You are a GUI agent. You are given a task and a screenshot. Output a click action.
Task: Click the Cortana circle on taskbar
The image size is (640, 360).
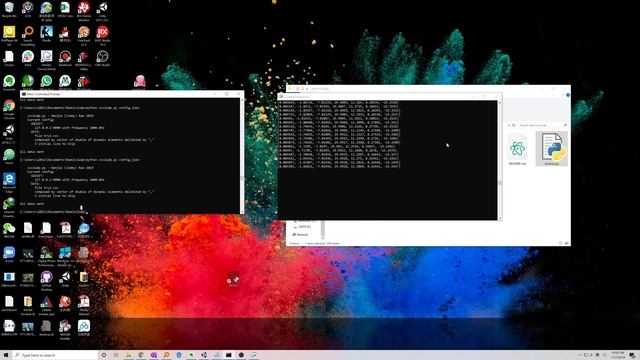[104, 355]
